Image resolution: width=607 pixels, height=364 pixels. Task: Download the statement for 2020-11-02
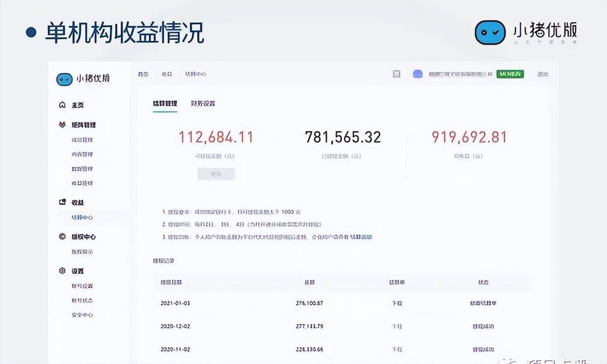tap(397, 349)
